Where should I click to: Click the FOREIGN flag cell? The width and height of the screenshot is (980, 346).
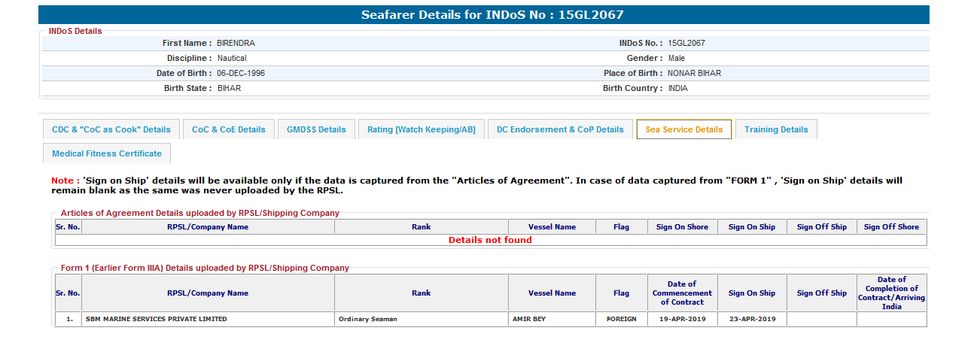[621, 319]
